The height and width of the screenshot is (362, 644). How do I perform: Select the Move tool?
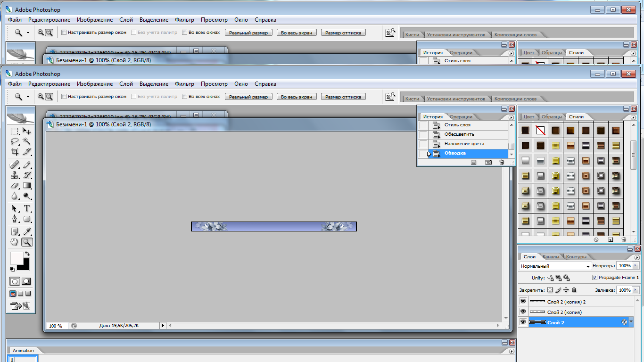pyautogui.click(x=27, y=131)
